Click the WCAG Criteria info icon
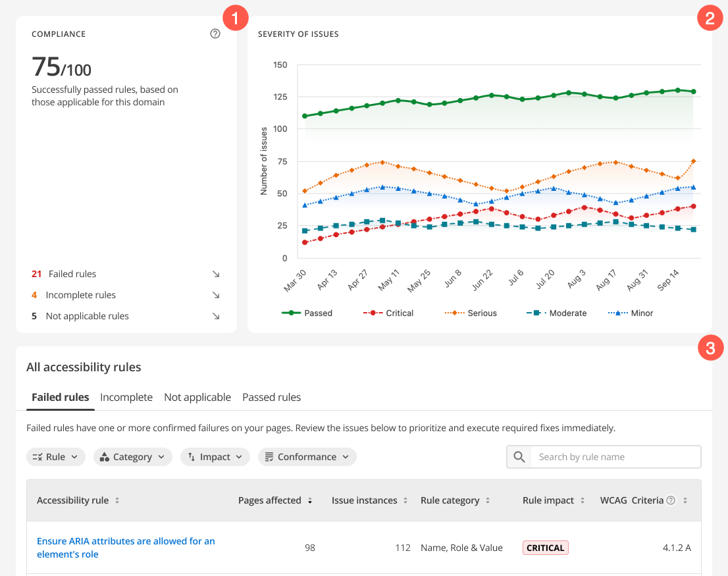This screenshot has height=576, width=728. coord(671,500)
